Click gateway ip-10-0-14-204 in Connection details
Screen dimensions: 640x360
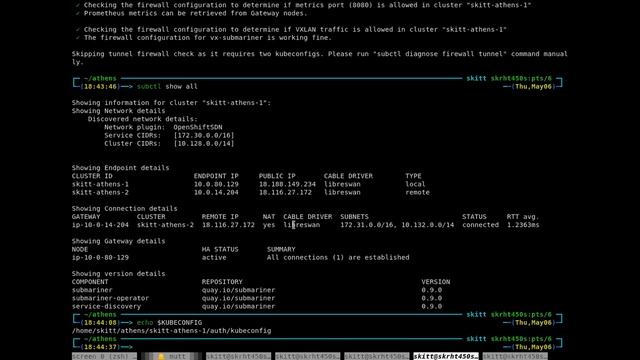point(100,225)
